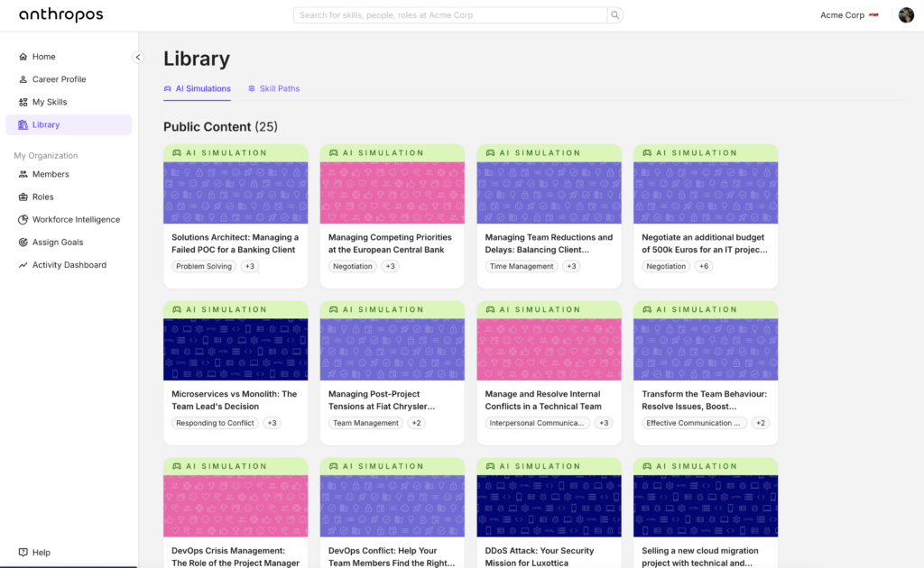Expand the +3 tag on the Solutions Architect card
This screenshot has width=924, height=568.
coord(250,266)
